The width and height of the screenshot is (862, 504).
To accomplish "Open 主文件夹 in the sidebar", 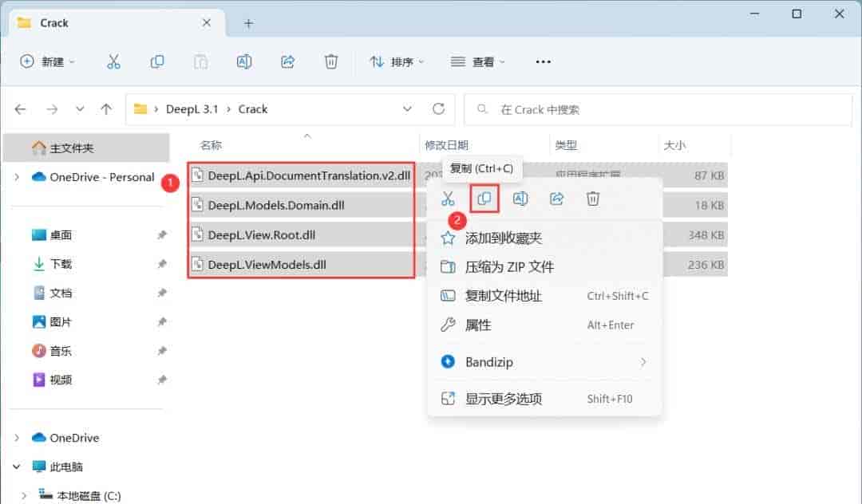I will tap(85, 148).
